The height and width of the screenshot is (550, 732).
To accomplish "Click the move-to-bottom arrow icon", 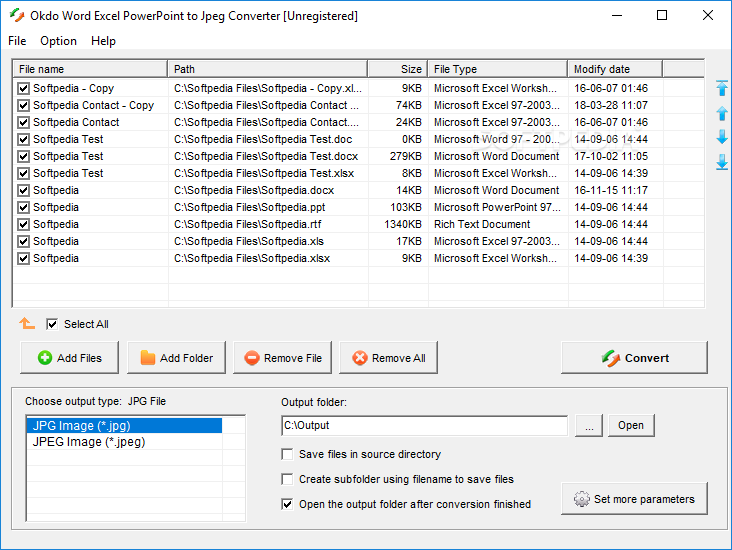I will click(x=722, y=162).
